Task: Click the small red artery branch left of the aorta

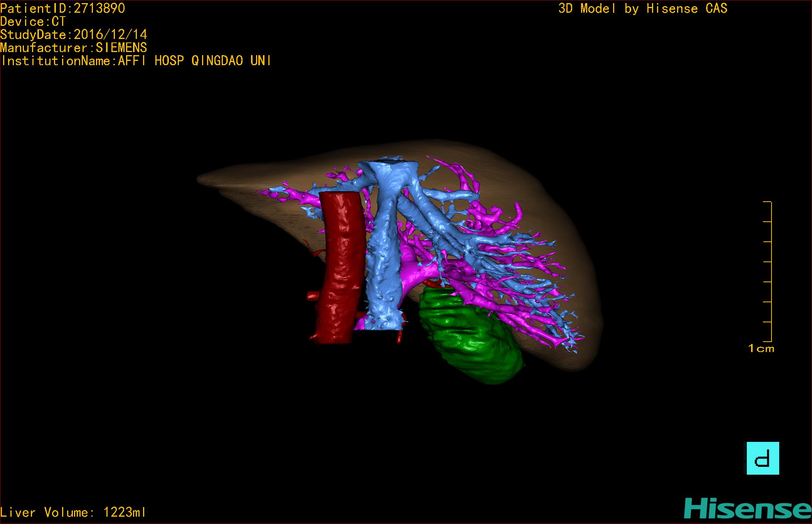Action: click(x=313, y=296)
